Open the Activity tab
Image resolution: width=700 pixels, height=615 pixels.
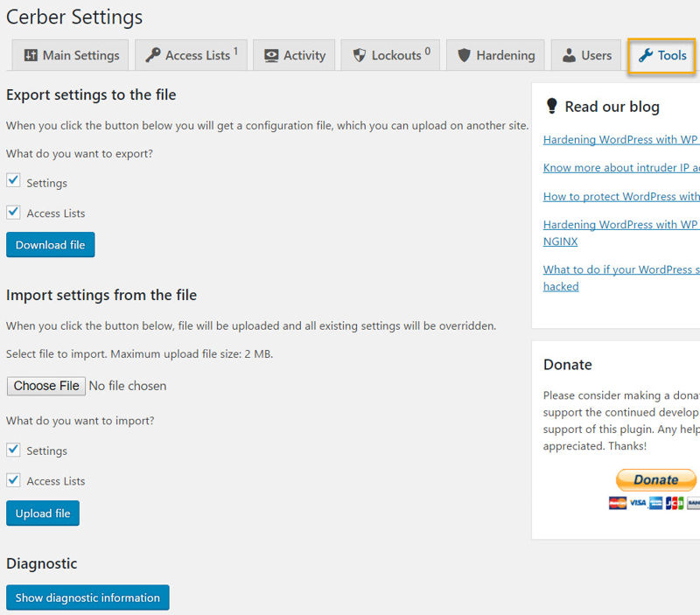(294, 54)
